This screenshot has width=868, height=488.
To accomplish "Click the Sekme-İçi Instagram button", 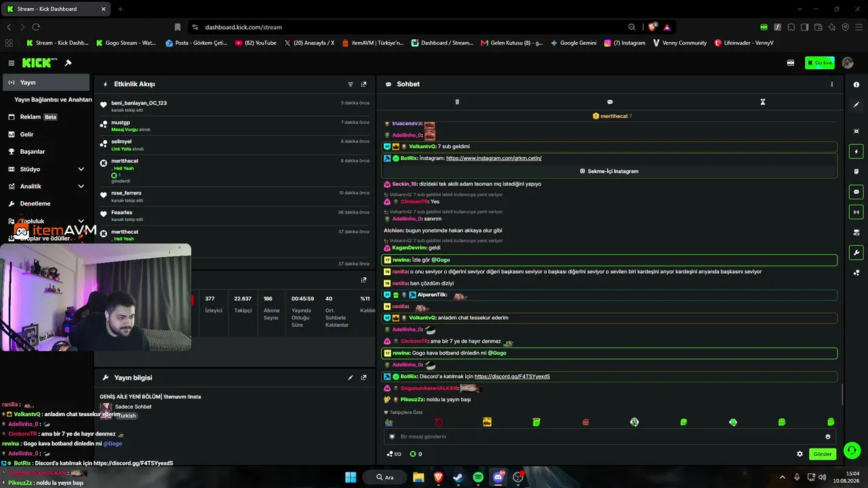I will point(609,171).
